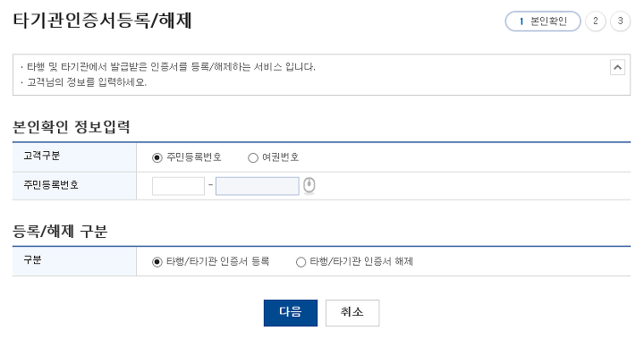
Task: Select step 1 본인확인 indicator
Action: click(x=543, y=21)
